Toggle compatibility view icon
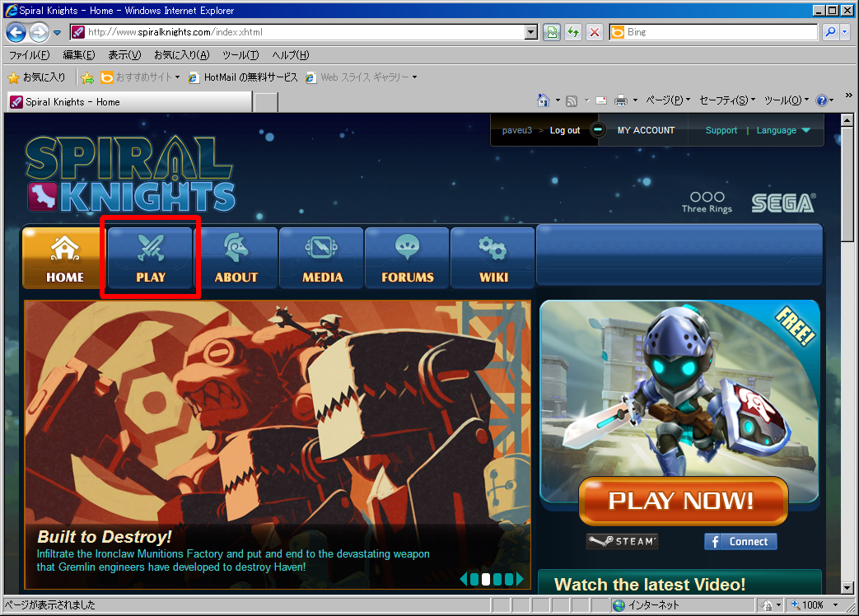 tap(552, 32)
